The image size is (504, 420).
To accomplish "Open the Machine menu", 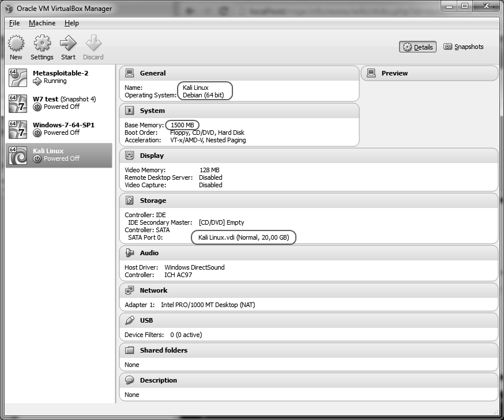I will (x=42, y=23).
